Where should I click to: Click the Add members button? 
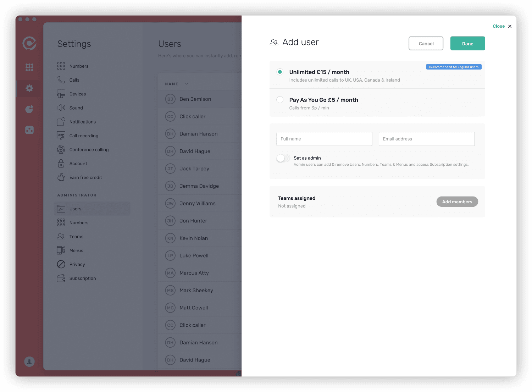coord(457,202)
